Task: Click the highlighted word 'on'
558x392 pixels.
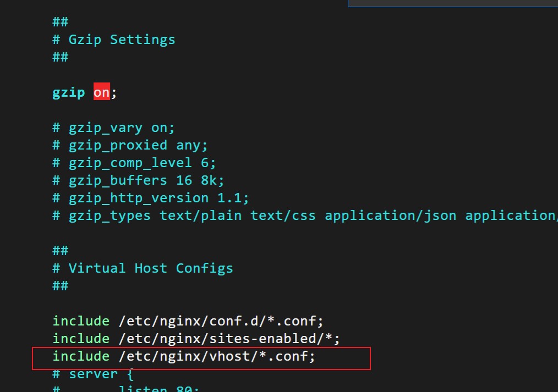Action: coord(101,92)
